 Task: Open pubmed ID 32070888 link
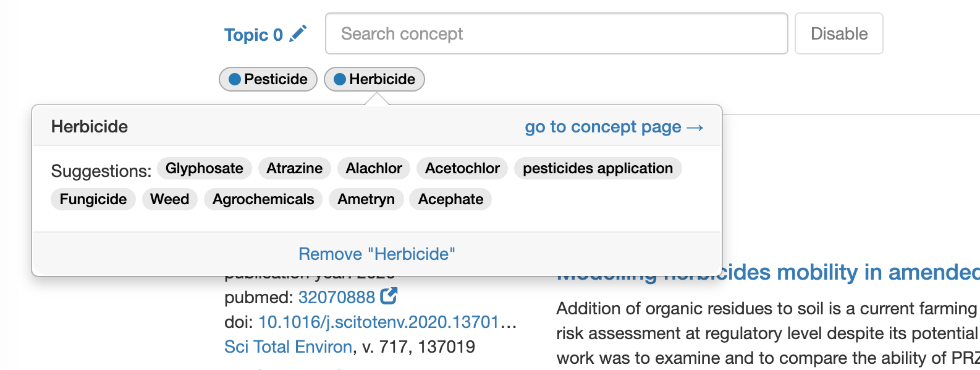point(337,298)
